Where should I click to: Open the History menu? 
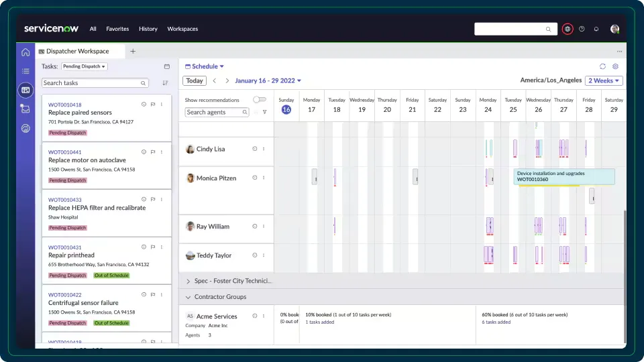tap(148, 29)
